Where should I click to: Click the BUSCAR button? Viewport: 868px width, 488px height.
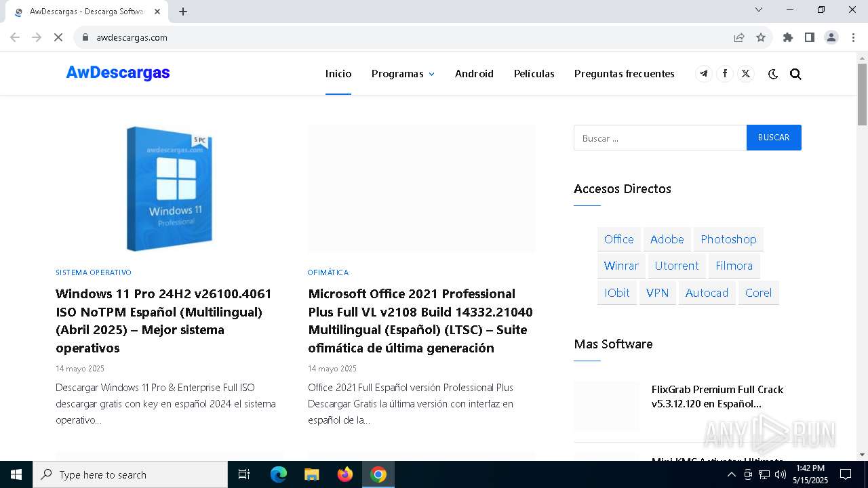(774, 138)
